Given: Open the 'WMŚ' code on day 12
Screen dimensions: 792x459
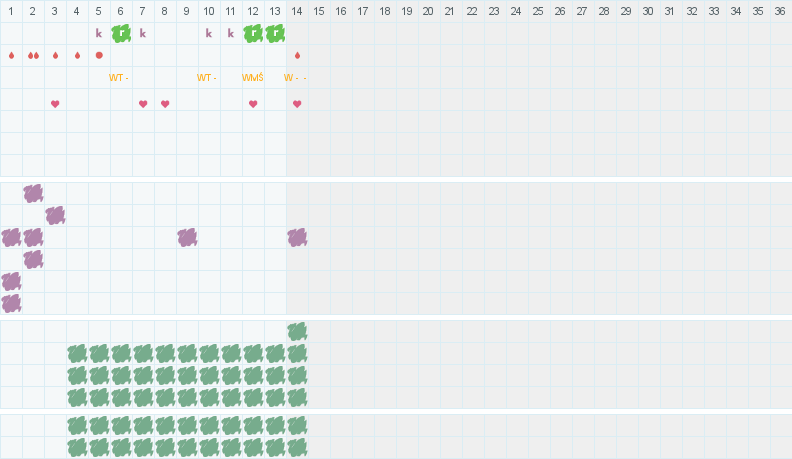Looking at the screenshot, I should pyautogui.click(x=253, y=77).
